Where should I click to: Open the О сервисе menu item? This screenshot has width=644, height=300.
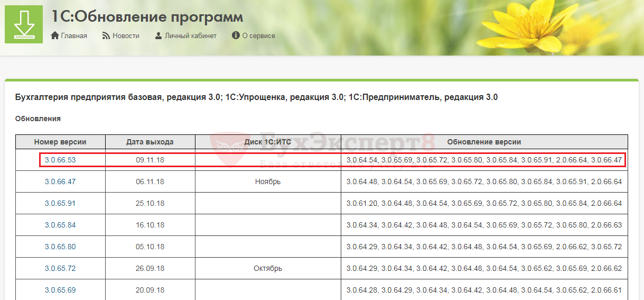259,36
